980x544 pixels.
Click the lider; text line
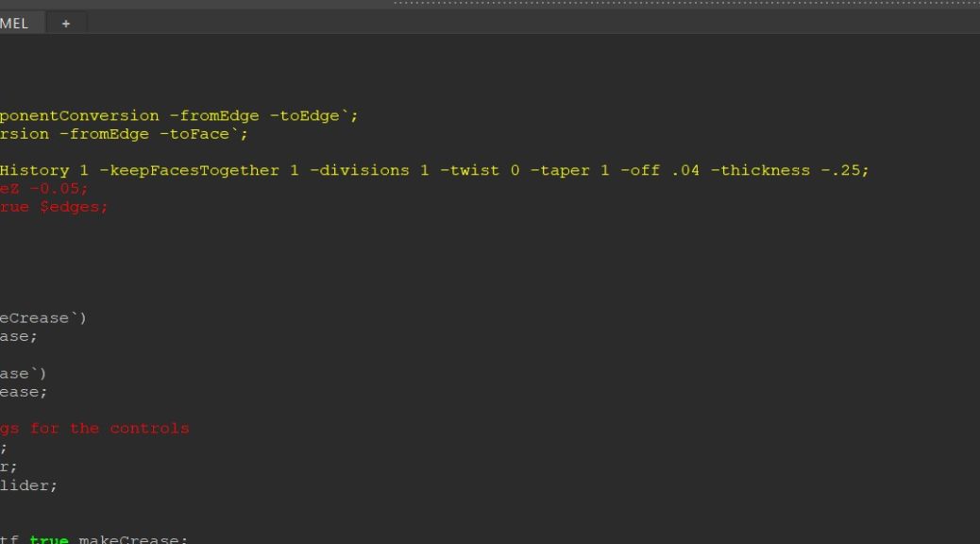(28, 484)
